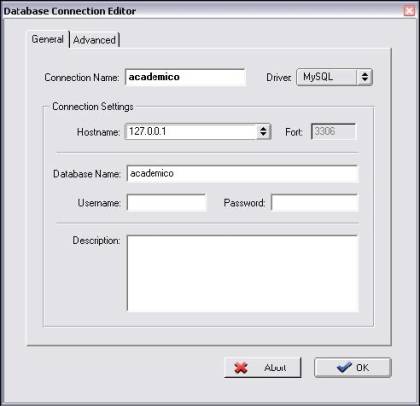
Task: Switch to the General tab
Action: point(48,39)
